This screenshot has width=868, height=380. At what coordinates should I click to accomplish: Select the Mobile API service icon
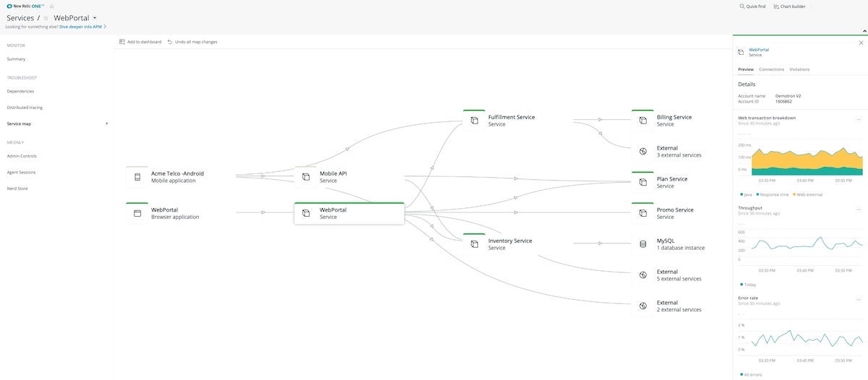306,177
